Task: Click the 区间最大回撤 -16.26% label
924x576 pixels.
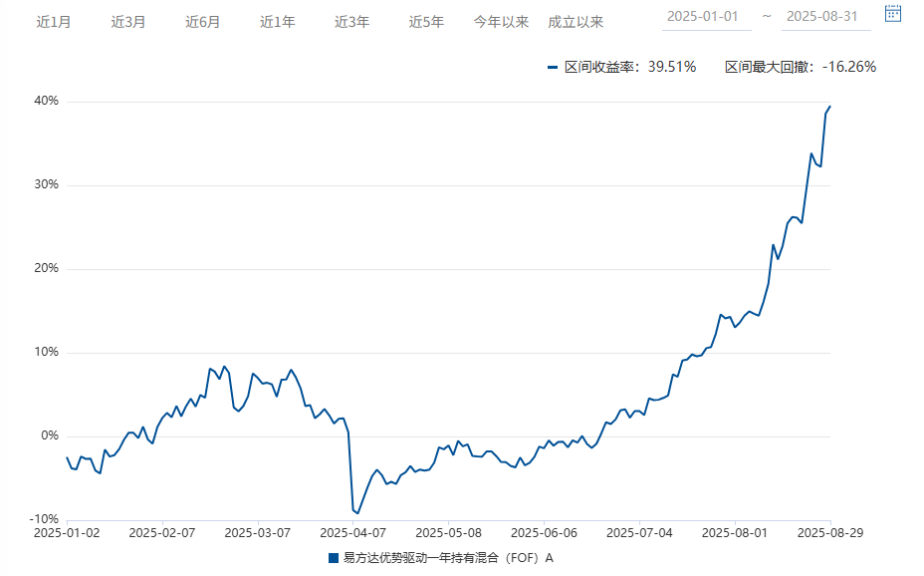Action: (x=801, y=66)
